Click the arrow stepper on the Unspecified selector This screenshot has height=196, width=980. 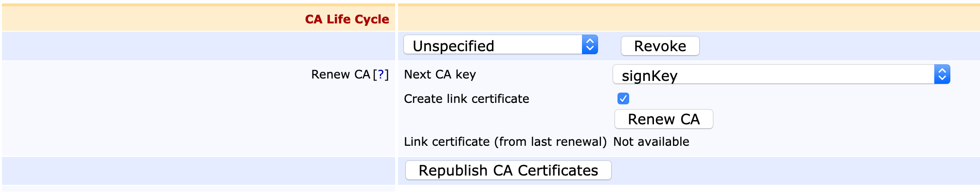click(590, 45)
